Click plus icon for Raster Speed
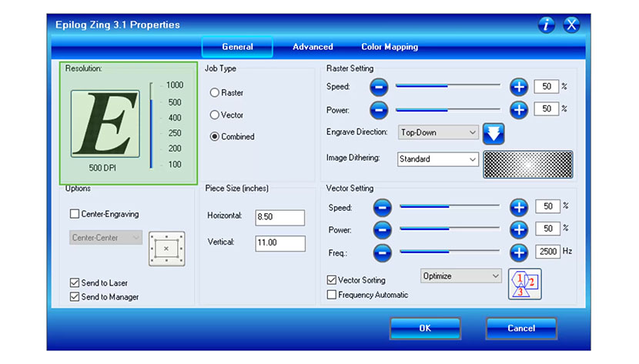639x364 pixels. click(519, 87)
